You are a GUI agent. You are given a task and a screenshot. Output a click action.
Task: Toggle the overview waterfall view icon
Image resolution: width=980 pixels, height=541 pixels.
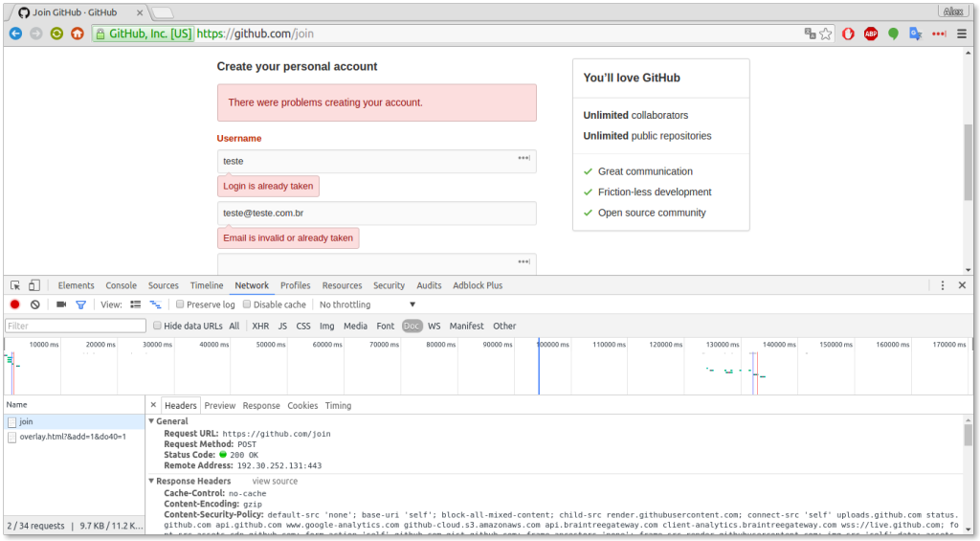[x=156, y=304]
